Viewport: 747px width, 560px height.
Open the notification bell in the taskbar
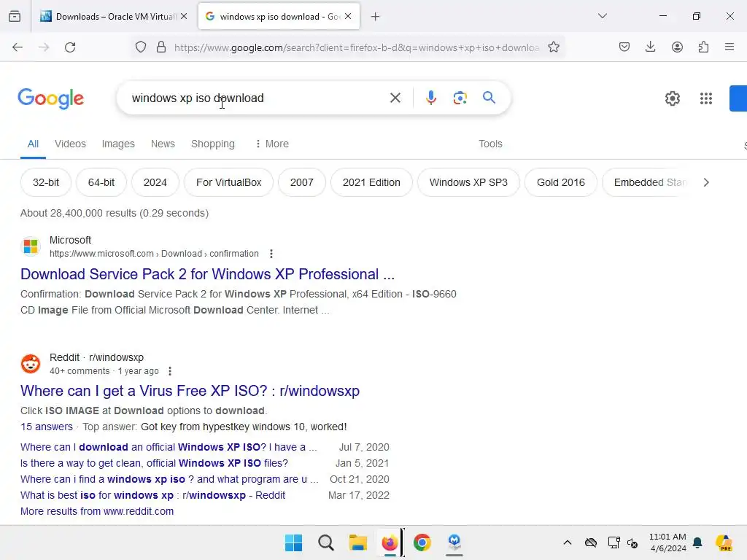coord(697,542)
